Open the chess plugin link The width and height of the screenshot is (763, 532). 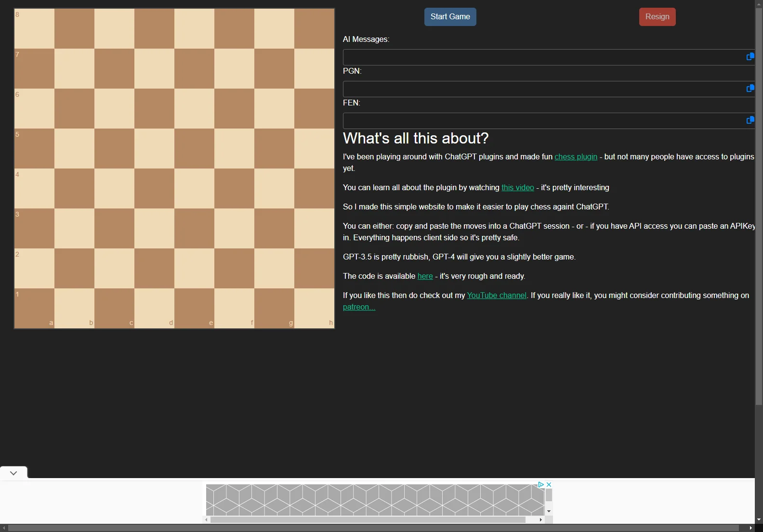click(x=576, y=157)
